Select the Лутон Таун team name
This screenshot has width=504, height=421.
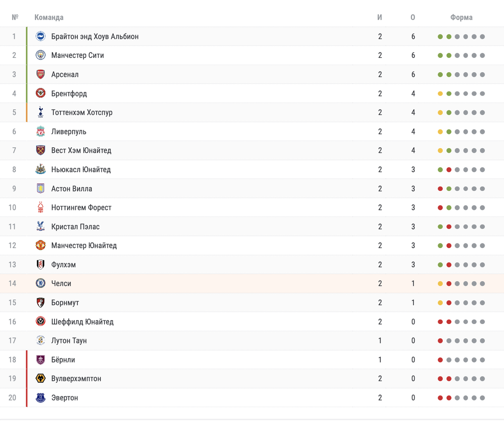pos(69,340)
